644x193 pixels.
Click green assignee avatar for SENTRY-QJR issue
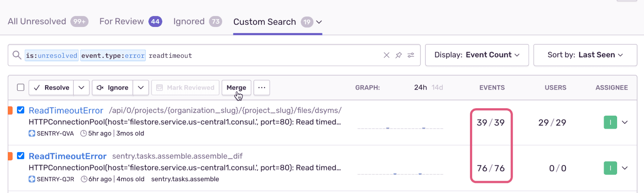coord(610,168)
